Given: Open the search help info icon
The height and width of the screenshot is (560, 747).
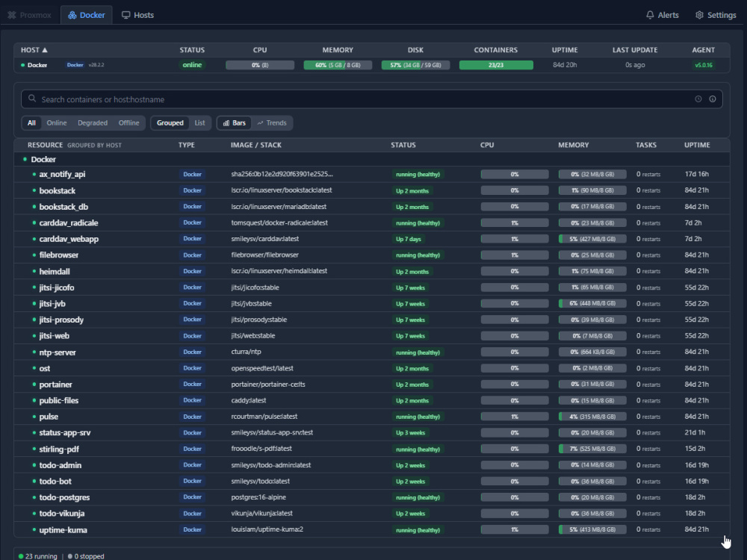Looking at the screenshot, I should 712,99.
